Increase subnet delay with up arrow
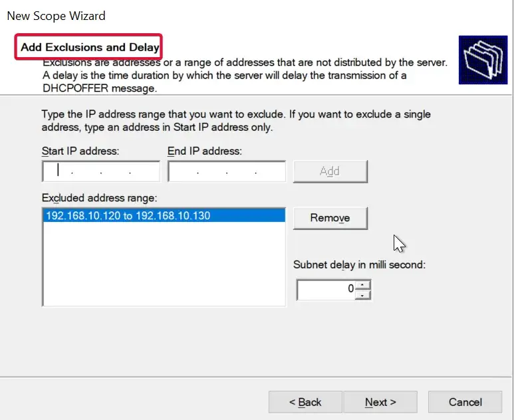Viewport: 514px width, 420px height. pyautogui.click(x=362, y=286)
